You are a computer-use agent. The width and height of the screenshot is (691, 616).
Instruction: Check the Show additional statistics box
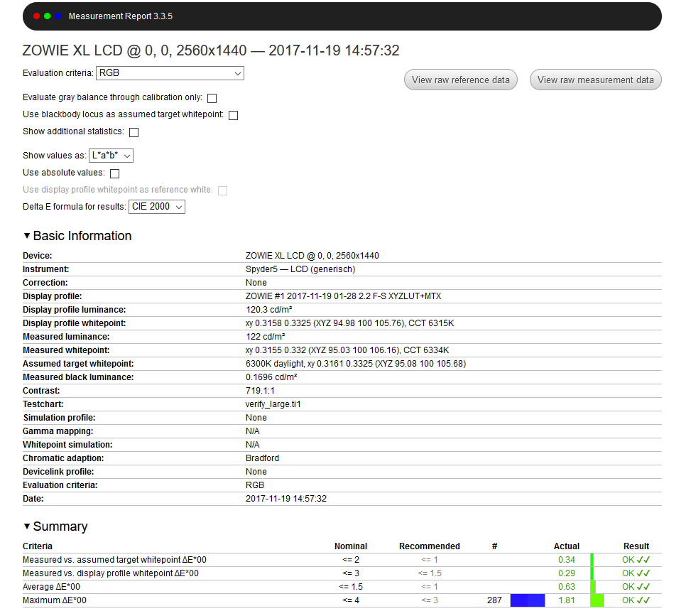click(x=134, y=133)
